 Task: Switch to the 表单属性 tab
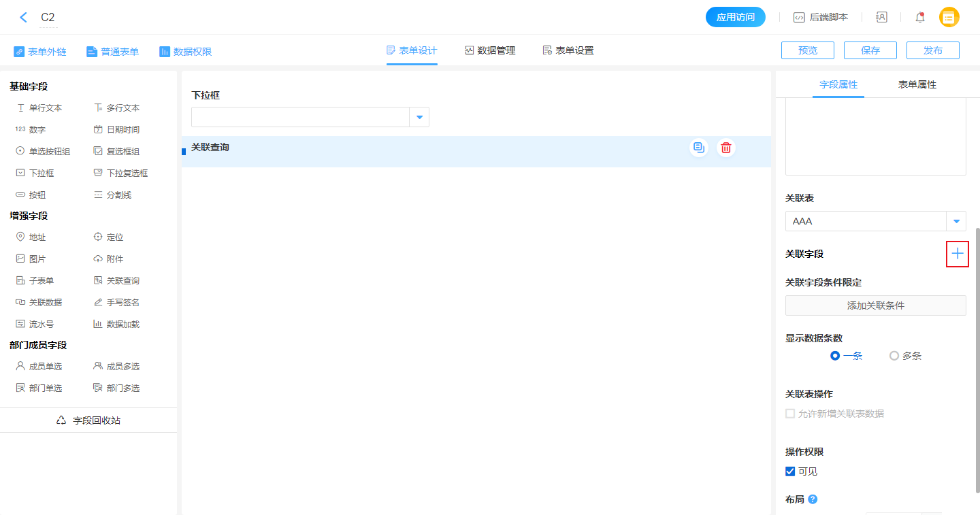(917, 85)
